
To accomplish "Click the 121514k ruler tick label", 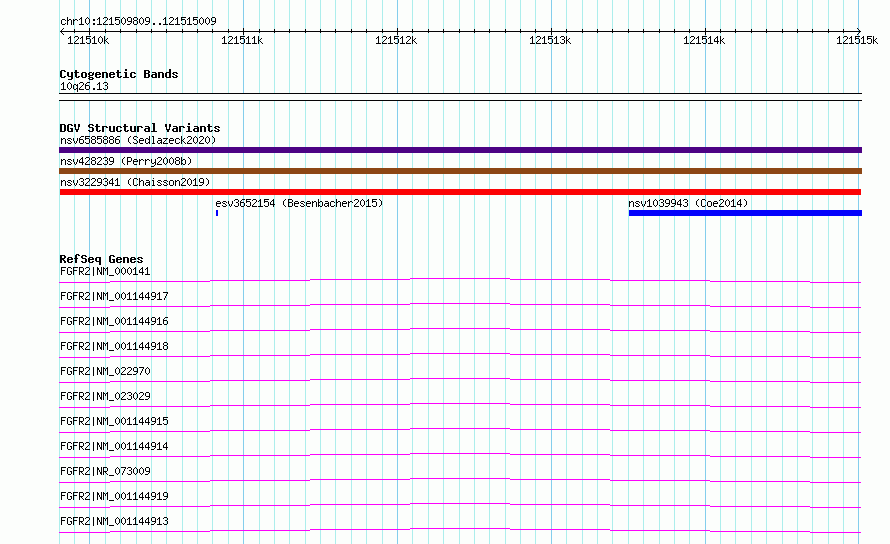I will 704,40.
